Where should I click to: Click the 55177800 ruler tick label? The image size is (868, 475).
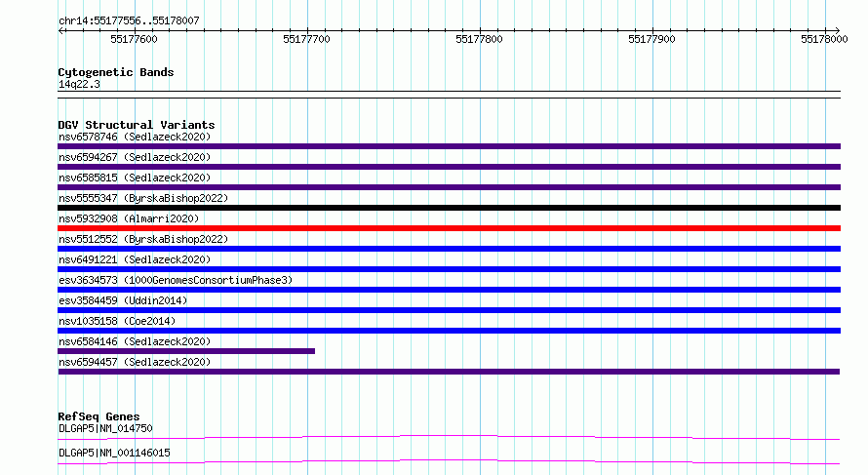479,39
